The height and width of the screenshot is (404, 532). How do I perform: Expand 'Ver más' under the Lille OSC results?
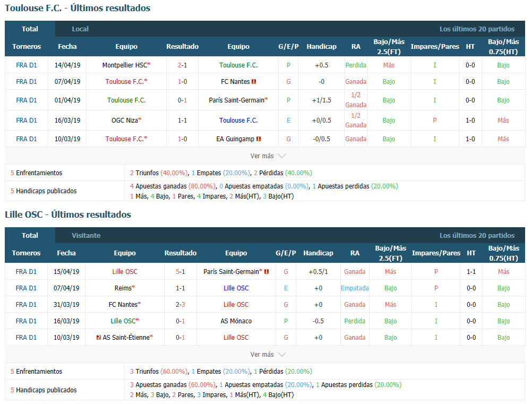(x=268, y=355)
